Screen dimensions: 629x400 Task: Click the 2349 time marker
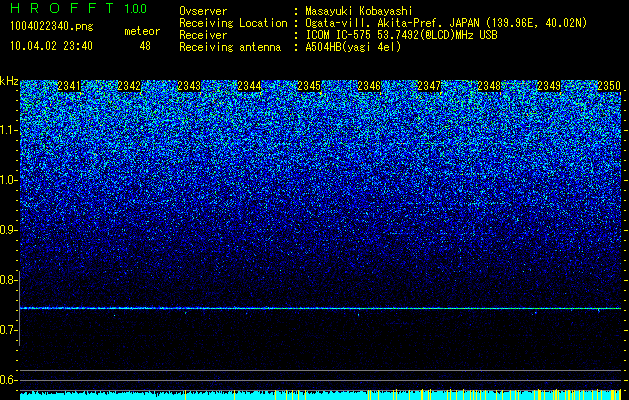549,86
